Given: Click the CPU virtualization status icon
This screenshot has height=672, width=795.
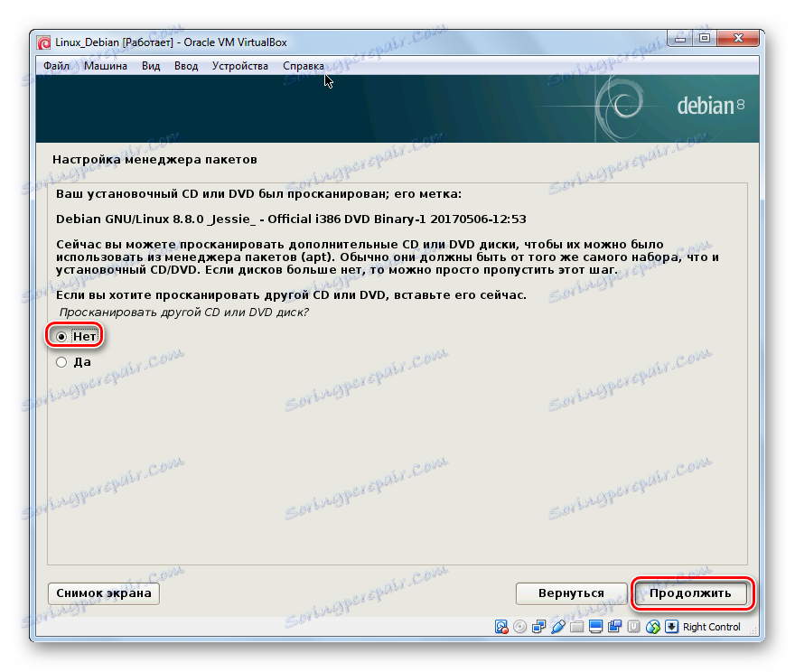Looking at the screenshot, I should tap(633, 627).
